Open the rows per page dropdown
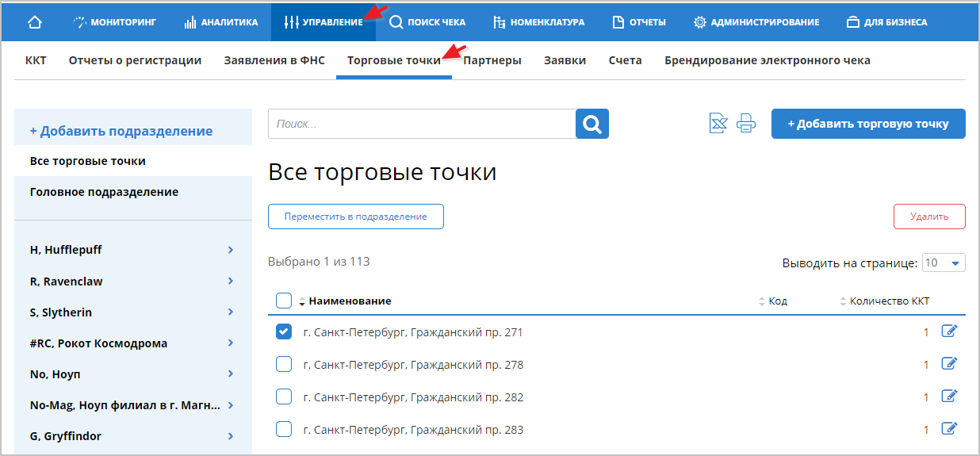Screen dimensions: 980x456 click(x=944, y=262)
